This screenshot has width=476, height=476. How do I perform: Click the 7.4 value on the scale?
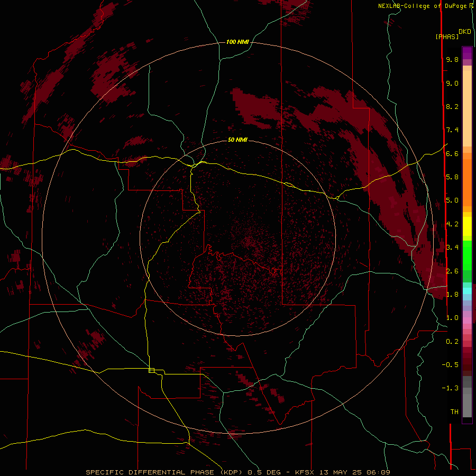(x=452, y=130)
